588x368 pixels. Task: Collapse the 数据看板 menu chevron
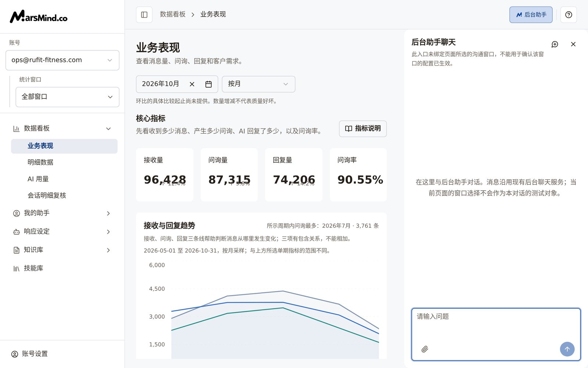tap(108, 129)
